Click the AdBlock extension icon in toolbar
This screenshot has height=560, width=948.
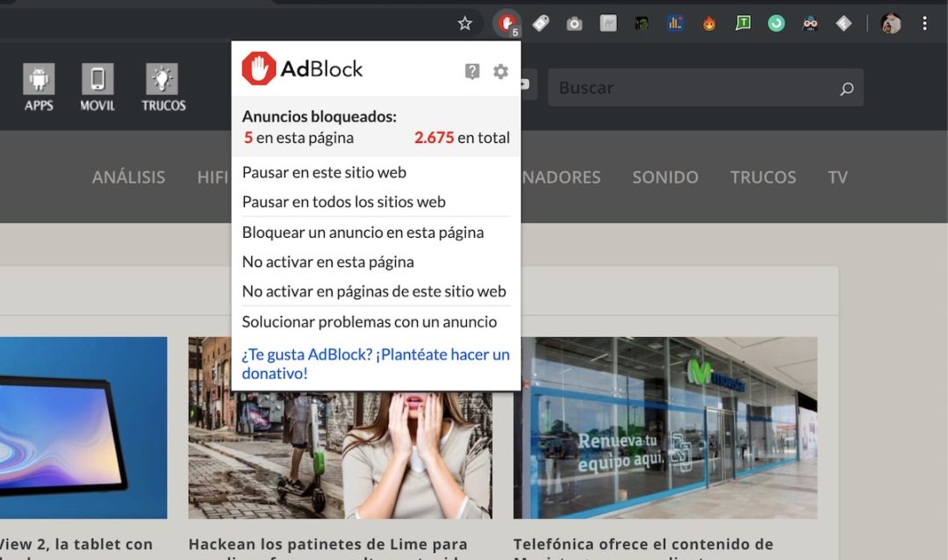click(x=507, y=24)
